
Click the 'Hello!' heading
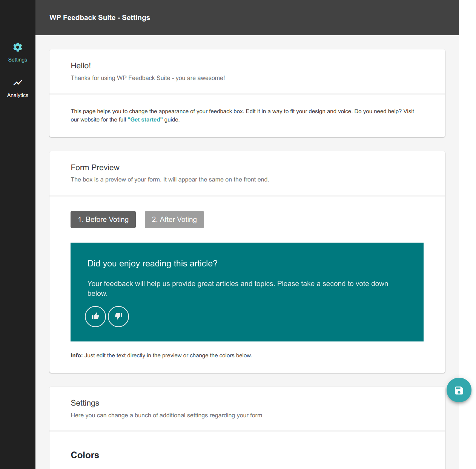[81, 66]
